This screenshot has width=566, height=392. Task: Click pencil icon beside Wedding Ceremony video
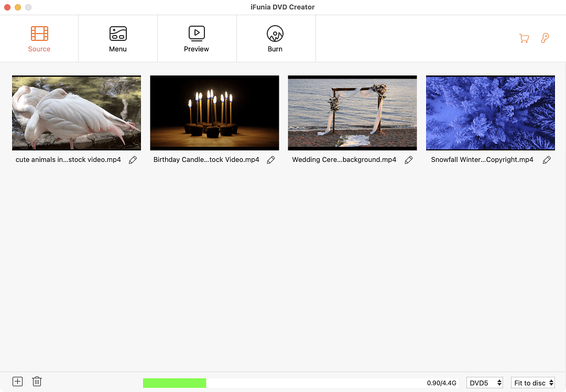coord(409,160)
